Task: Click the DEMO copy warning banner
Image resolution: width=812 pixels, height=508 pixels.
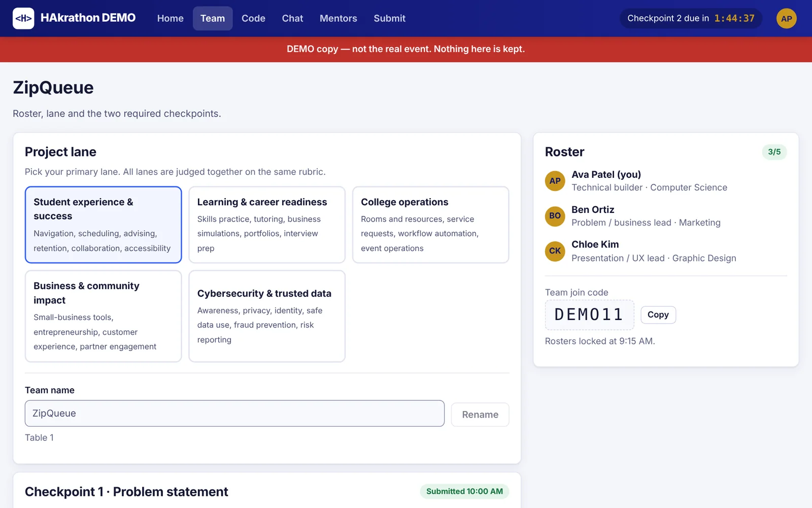Action: point(406,49)
